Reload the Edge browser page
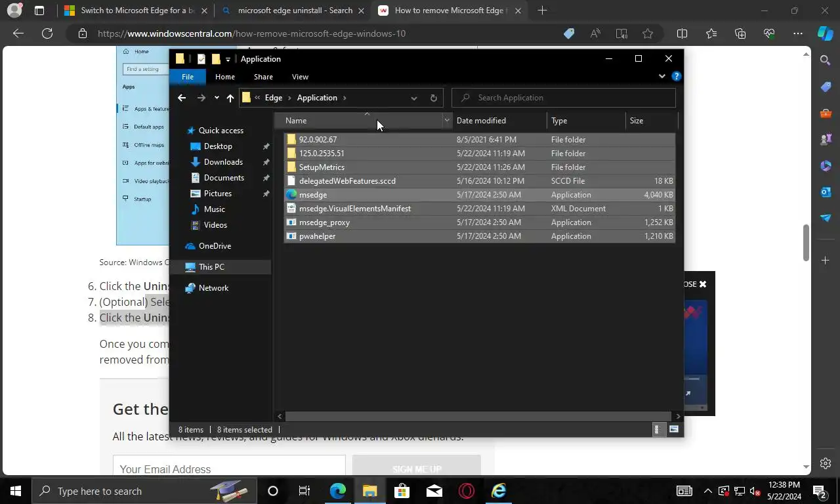 pos(47,33)
